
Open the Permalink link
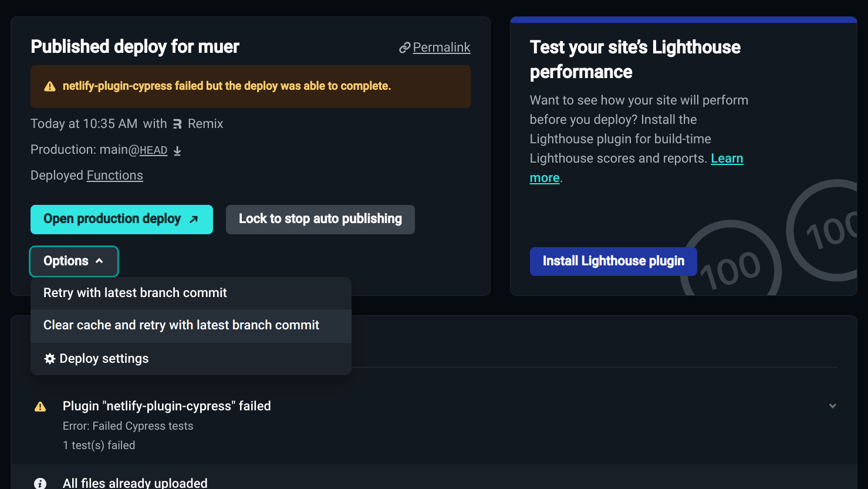[441, 48]
